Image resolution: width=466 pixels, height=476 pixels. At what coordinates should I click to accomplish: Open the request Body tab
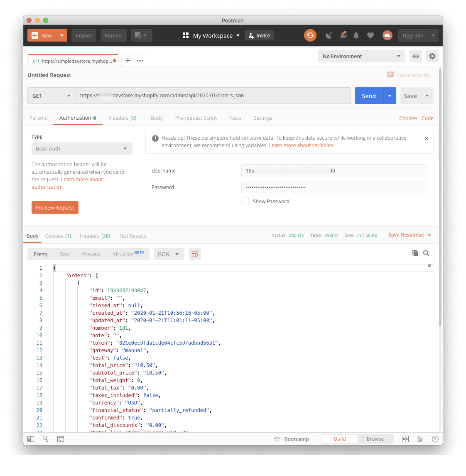click(157, 118)
